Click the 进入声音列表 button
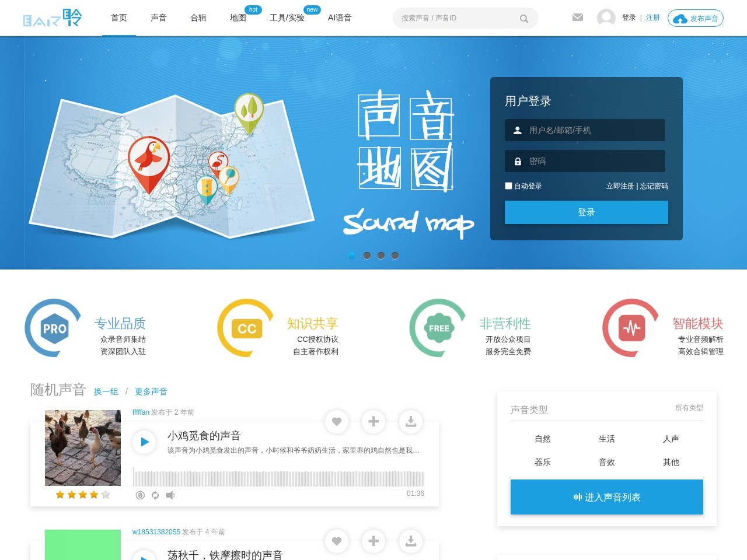The image size is (747, 560). click(x=607, y=497)
